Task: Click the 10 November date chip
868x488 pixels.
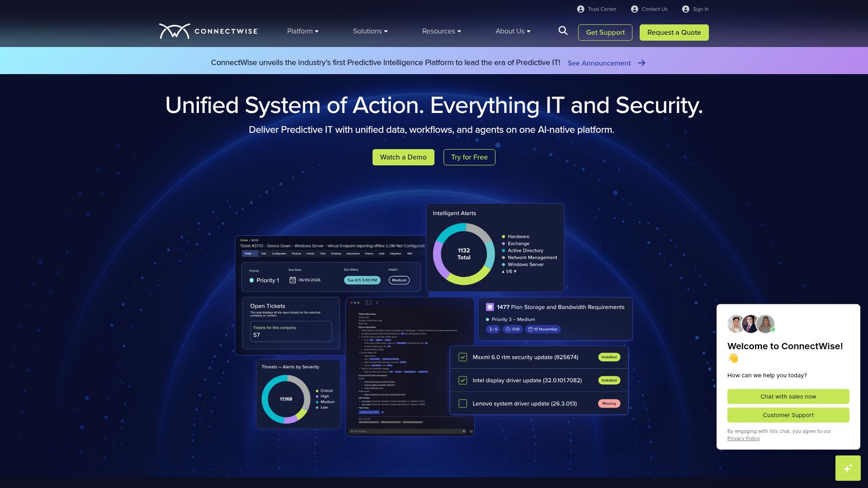Action: click(x=543, y=329)
